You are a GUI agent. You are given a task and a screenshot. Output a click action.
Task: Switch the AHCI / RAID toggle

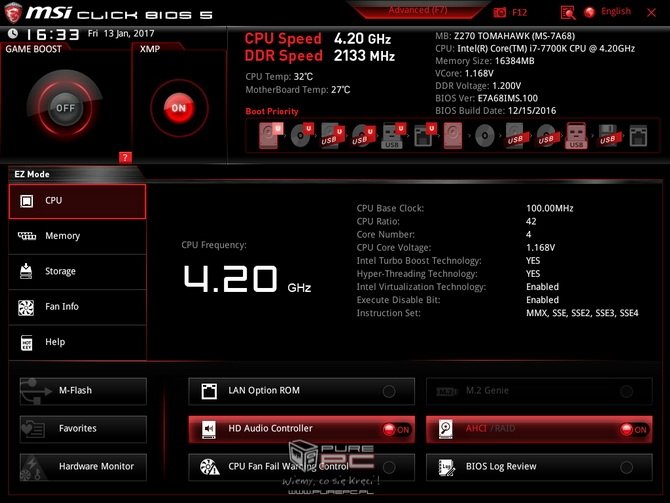click(x=634, y=429)
